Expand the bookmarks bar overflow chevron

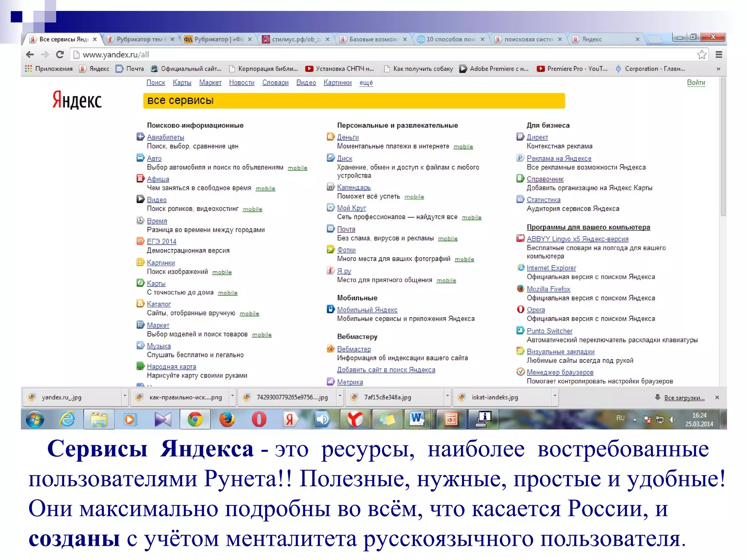(718, 69)
